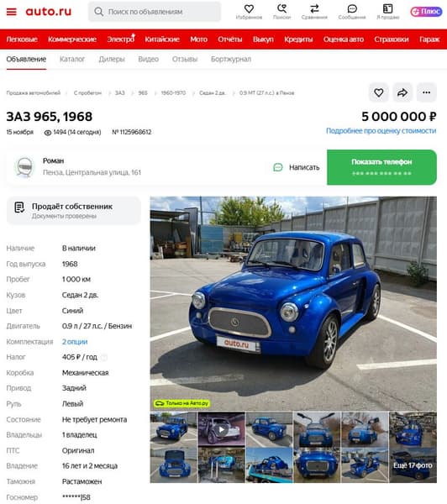Click the tax info question icon
This screenshot has width=447, height=504.
coord(104,357)
